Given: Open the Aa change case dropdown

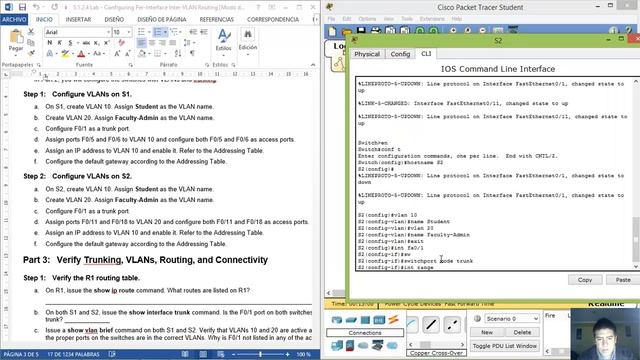Looking at the screenshot, I should click(x=98, y=53).
